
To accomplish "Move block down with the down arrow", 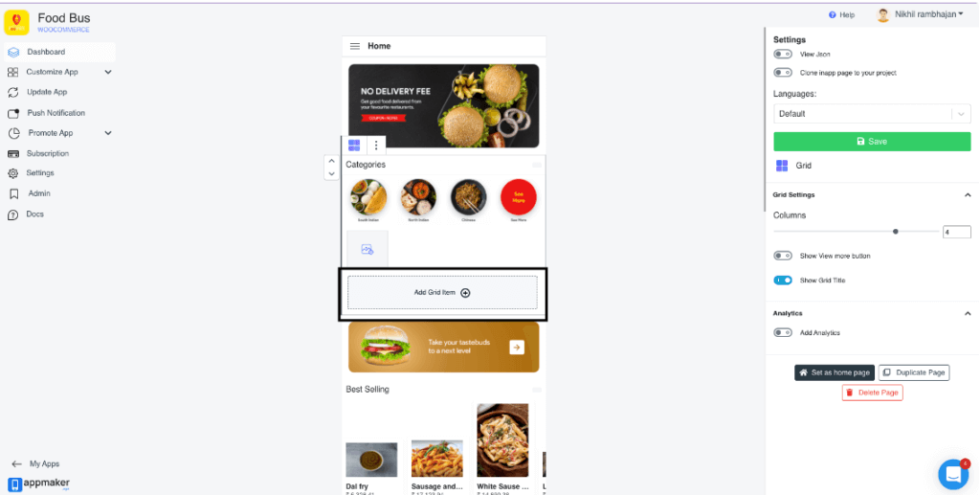I will [x=331, y=173].
